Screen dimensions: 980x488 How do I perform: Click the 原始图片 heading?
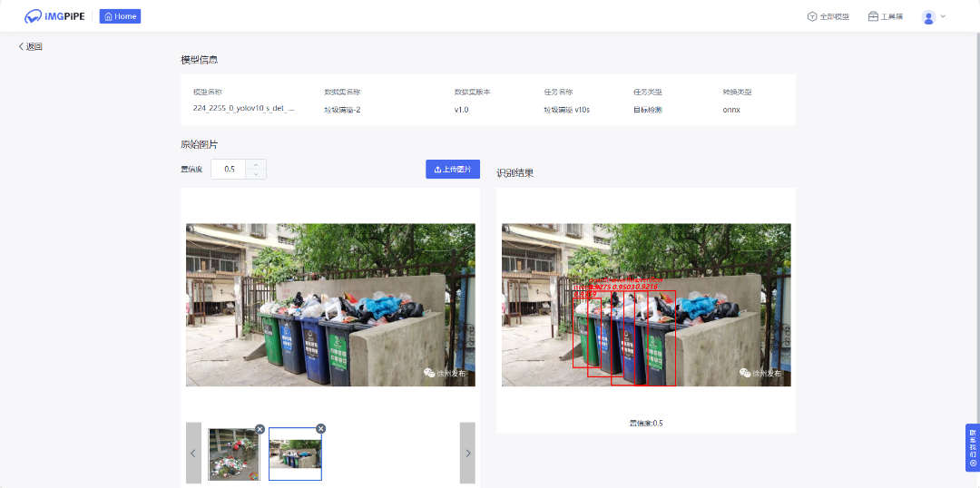coord(200,144)
